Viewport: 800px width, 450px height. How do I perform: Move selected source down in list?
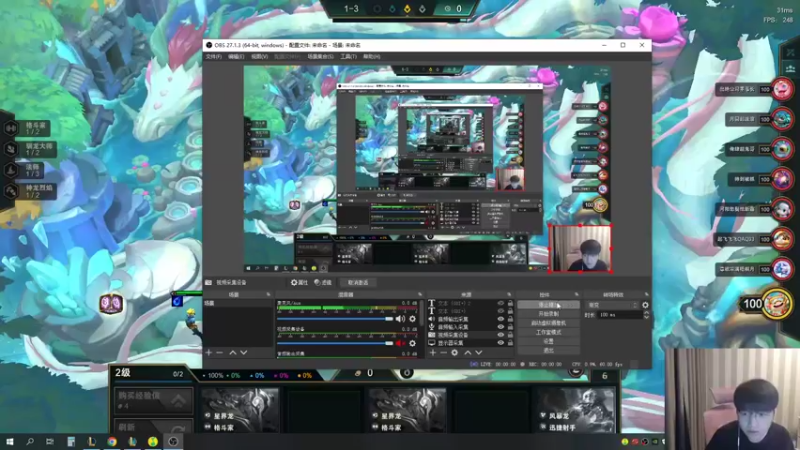coord(479,353)
